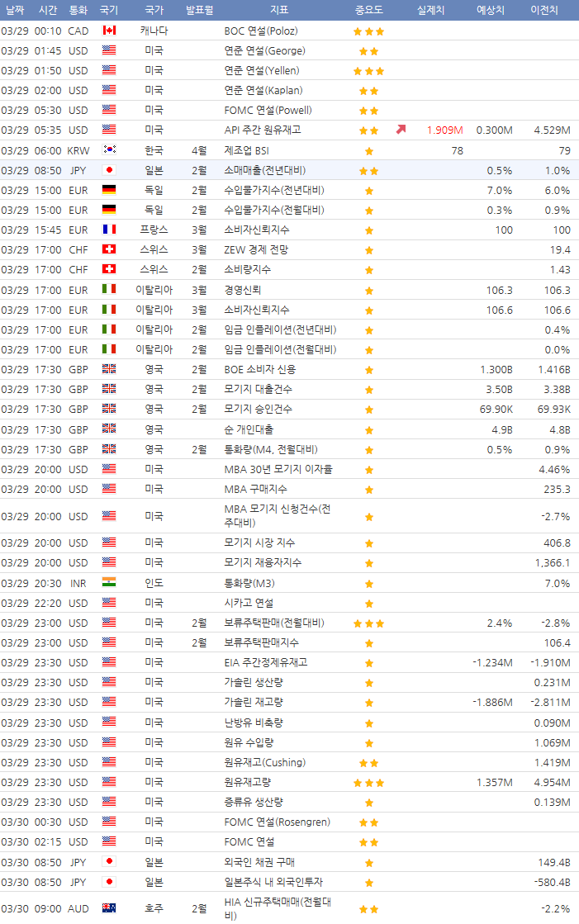Click the Italy flag in the 경영신뢰 row
The width and height of the screenshot is (579, 924).
(x=109, y=289)
